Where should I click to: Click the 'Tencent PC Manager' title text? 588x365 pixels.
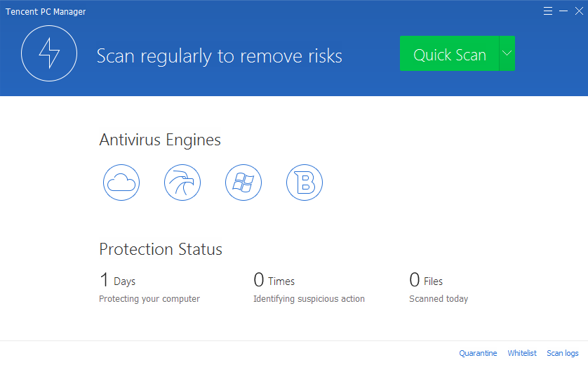coord(46,12)
